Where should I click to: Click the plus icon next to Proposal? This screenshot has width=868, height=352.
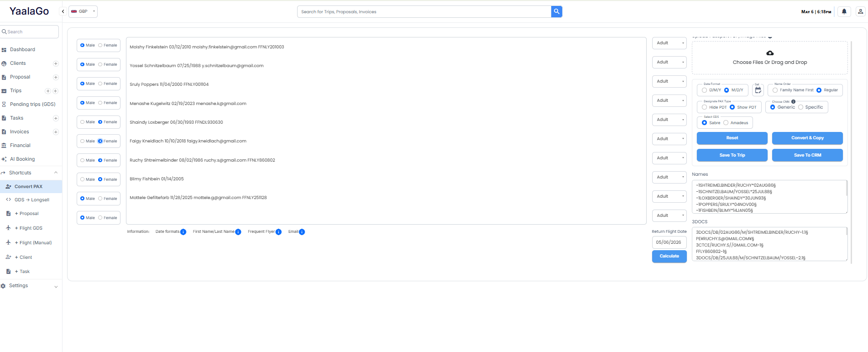56,77
